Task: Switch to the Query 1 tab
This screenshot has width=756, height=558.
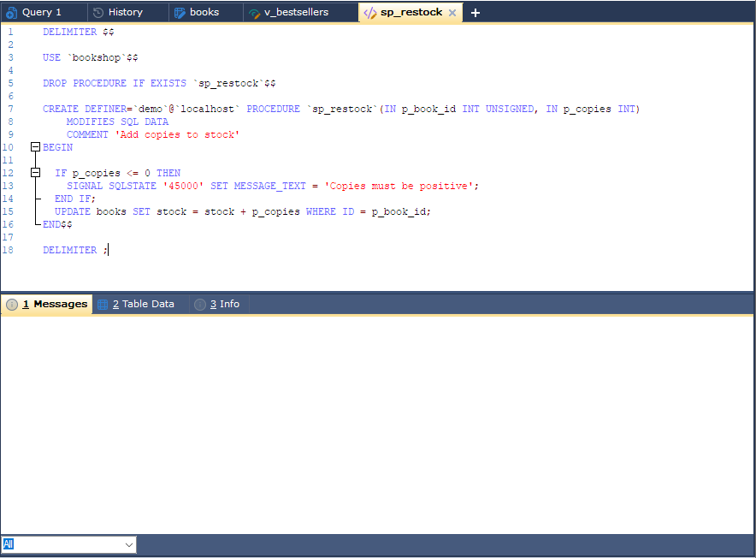Action: coord(44,12)
